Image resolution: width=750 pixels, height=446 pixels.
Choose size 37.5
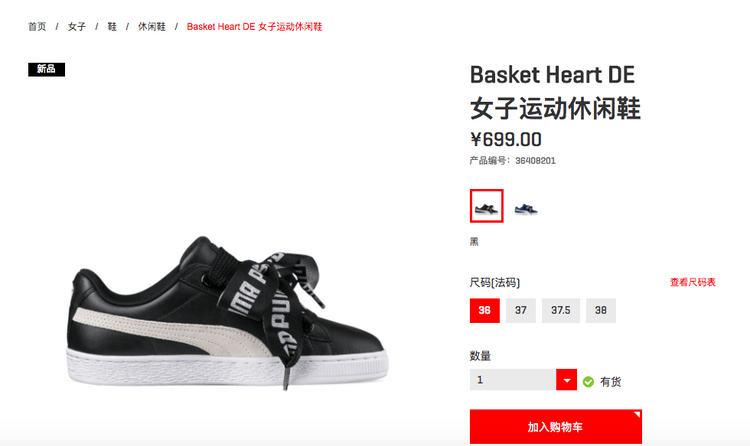pyautogui.click(x=561, y=311)
